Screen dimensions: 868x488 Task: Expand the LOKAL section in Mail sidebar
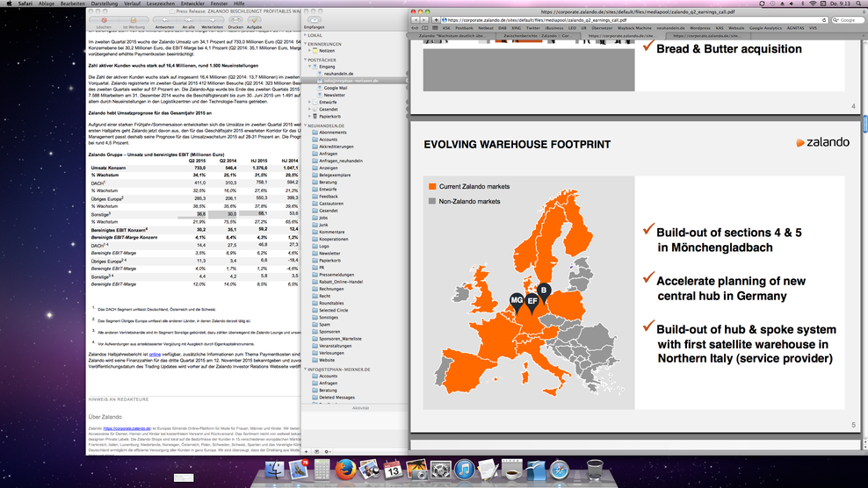(305, 35)
